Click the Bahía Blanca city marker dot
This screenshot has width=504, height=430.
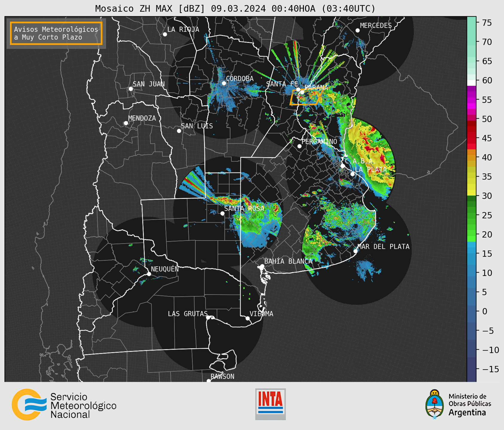point(262,266)
